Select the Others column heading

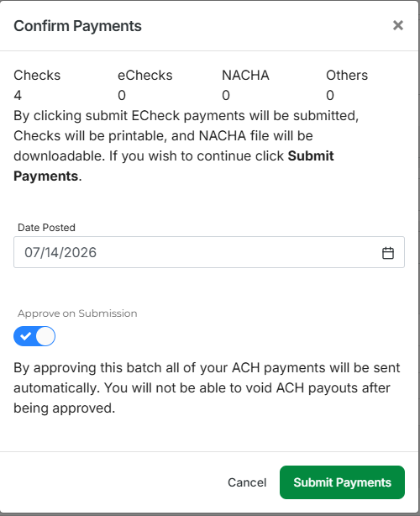click(x=347, y=75)
